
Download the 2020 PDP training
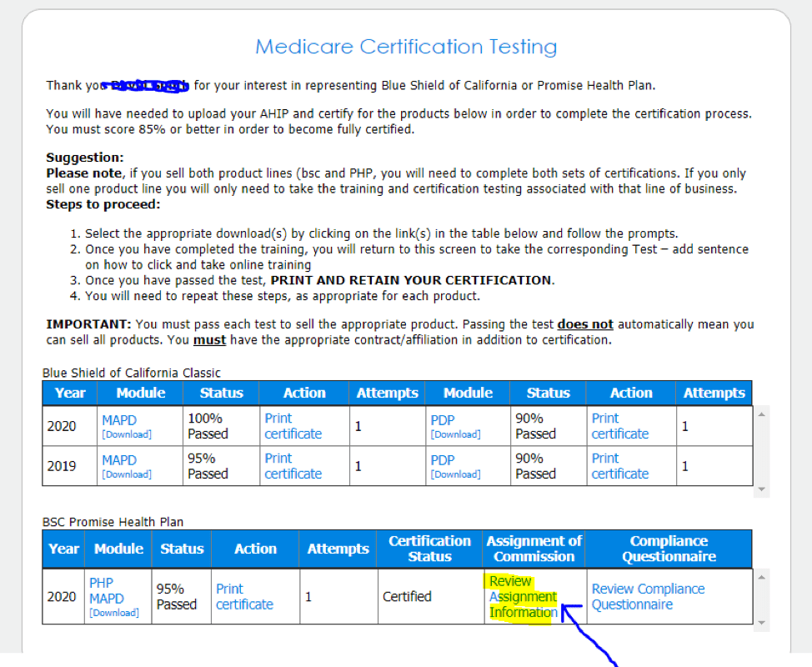click(456, 434)
